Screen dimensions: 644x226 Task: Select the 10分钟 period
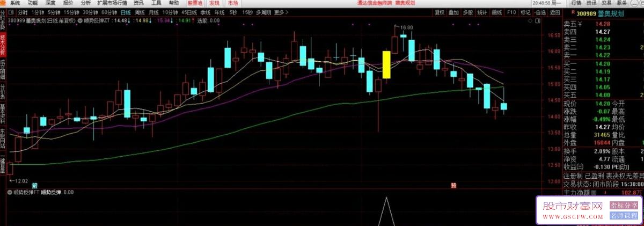click(171, 11)
